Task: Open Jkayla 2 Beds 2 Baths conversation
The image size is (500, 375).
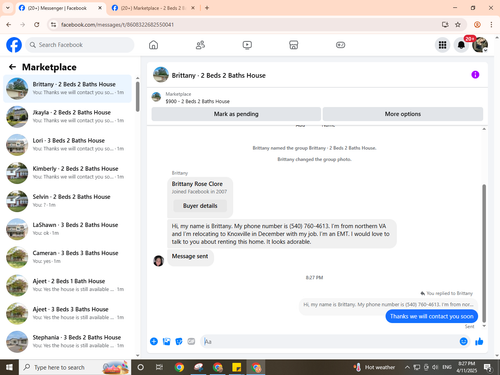Action: (67, 116)
